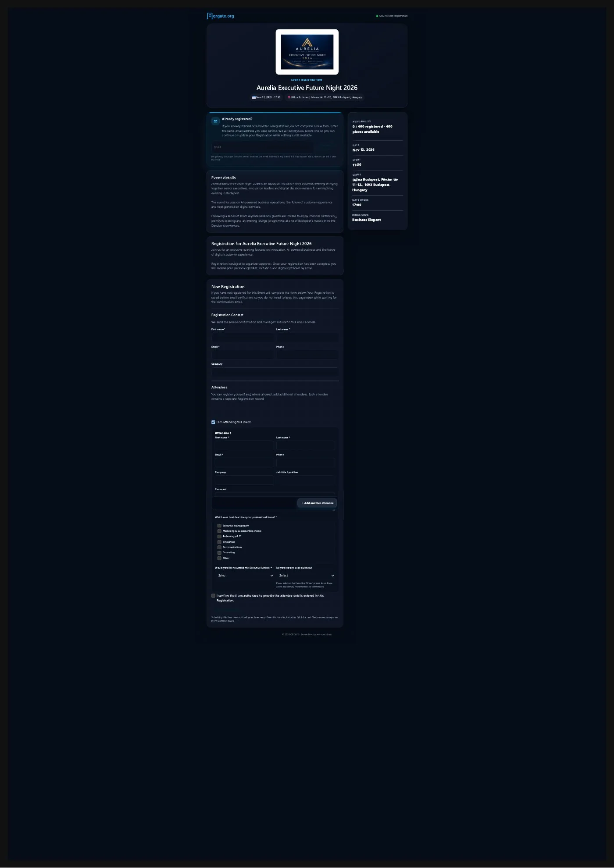Click Attendee 1 Job title / position field
Image resolution: width=614 pixels, height=868 pixels.
click(306, 480)
